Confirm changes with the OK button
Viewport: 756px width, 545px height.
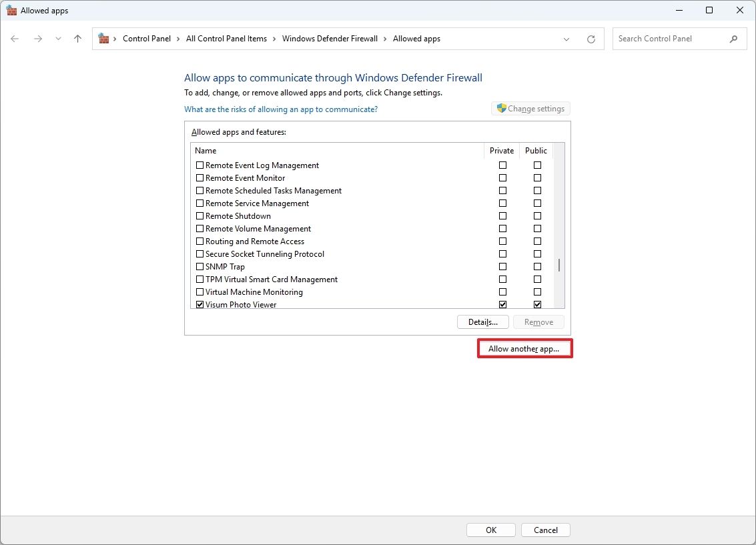[490, 530]
